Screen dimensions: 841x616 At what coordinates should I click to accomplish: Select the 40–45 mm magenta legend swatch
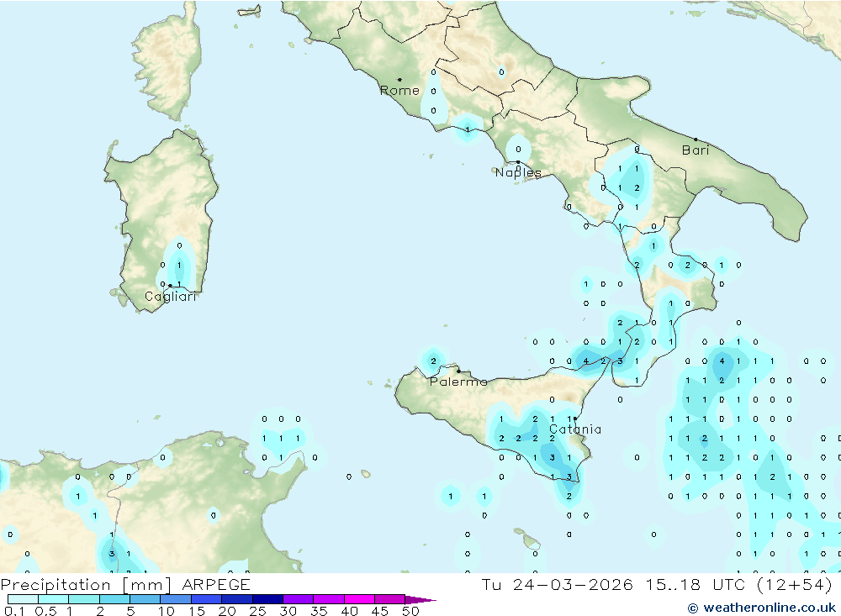359,599
